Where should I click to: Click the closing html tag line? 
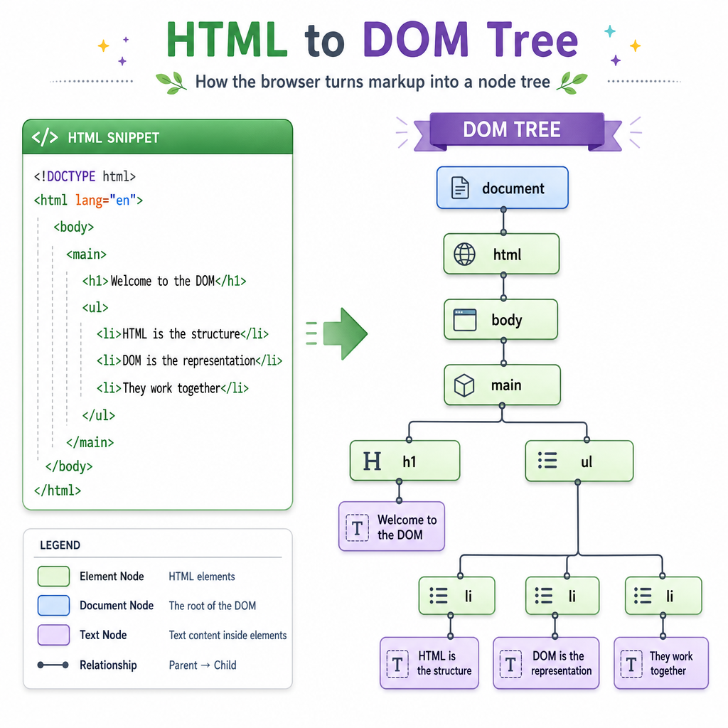[x=57, y=491]
